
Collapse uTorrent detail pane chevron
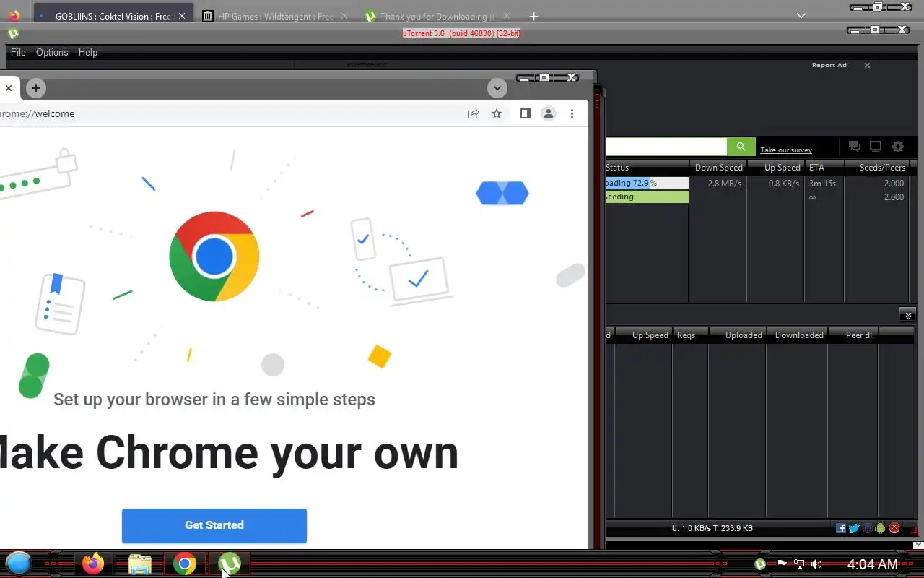(907, 314)
